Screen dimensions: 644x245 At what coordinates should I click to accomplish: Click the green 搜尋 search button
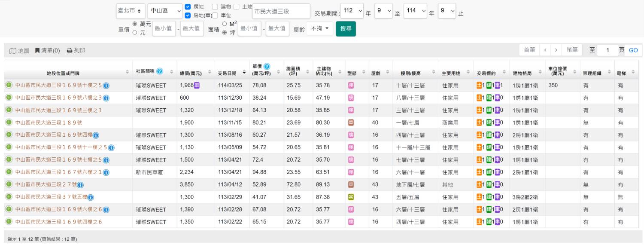pos(346,29)
